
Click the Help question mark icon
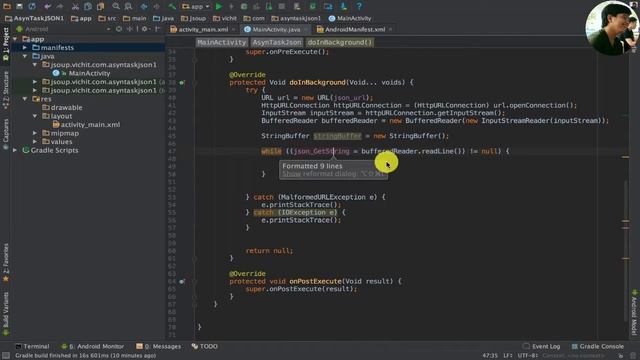359,6
